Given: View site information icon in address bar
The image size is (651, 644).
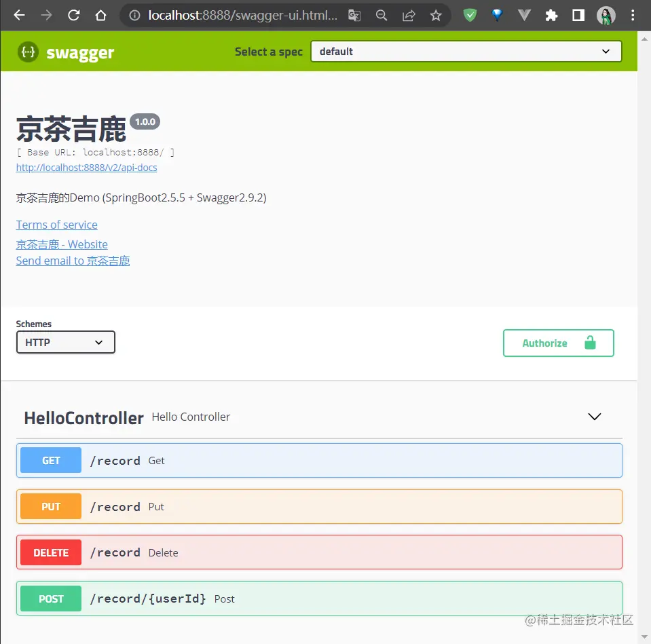Looking at the screenshot, I should 134,16.
